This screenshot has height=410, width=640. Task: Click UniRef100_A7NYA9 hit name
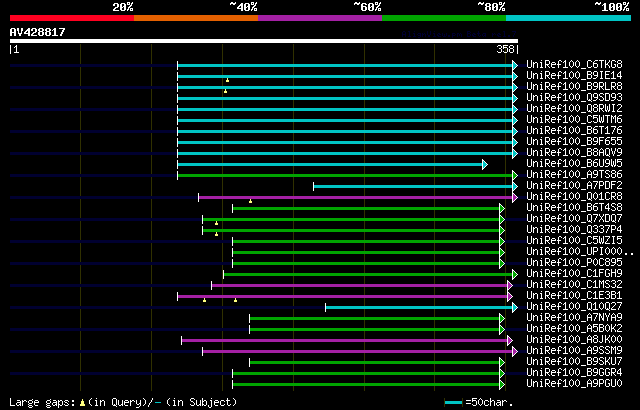click(x=574, y=318)
